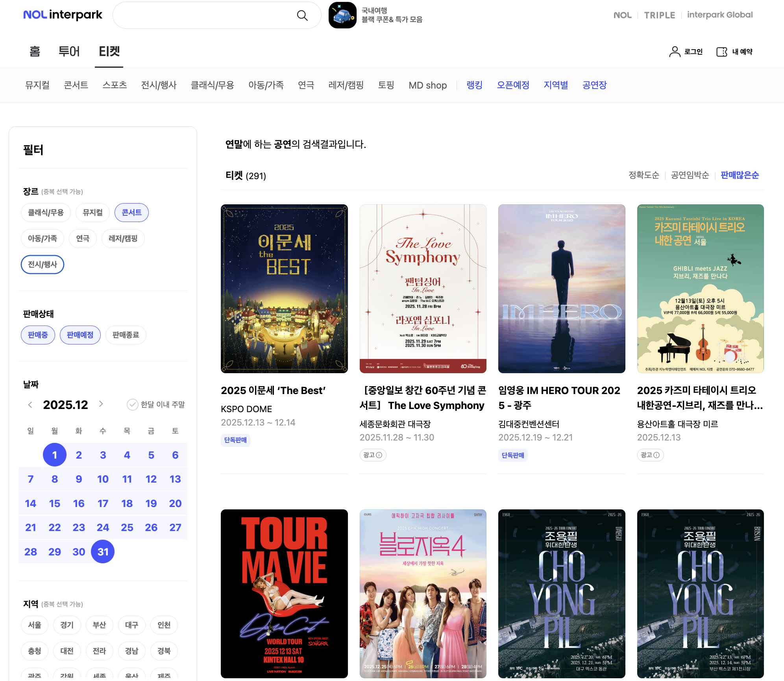The height and width of the screenshot is (681, 784).
Task: Open the 이문세 The Best poster
Action: point(284,289)
